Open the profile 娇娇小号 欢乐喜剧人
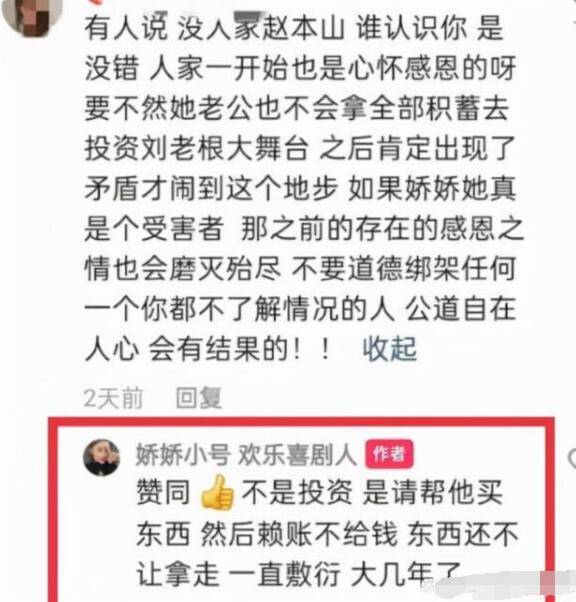Screen dimensions: 576x602 (x=246, y=455)
